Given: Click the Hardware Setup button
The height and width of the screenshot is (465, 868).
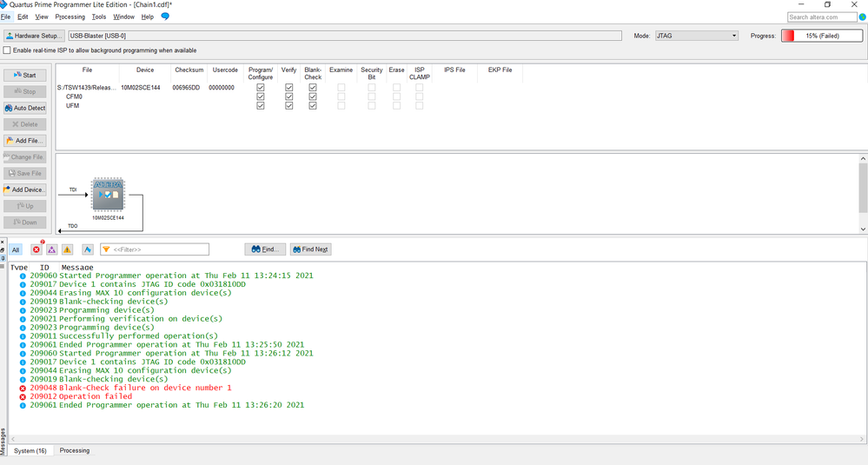Looking at the screenshot, I should pos(34,36).
